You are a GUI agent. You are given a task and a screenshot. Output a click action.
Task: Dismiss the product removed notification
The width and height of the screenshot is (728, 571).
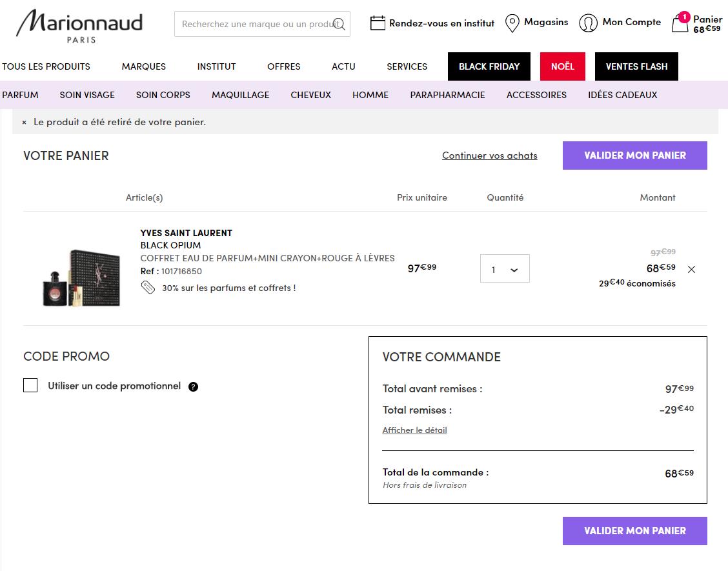(25, 122)
